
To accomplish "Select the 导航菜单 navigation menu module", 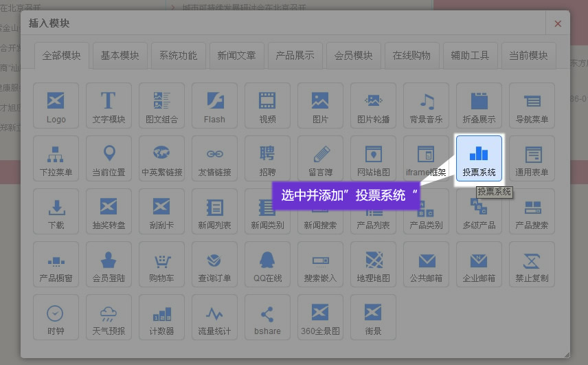I will pos(532,105).
